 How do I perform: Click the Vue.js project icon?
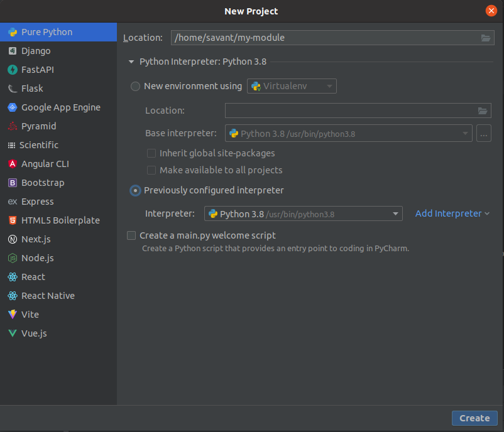[12, 333]
